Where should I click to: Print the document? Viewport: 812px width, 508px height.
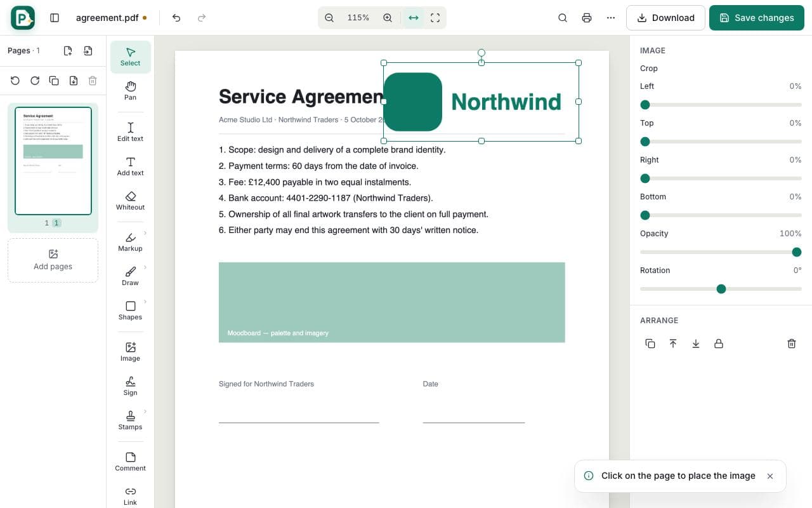(x=587, y=18)
